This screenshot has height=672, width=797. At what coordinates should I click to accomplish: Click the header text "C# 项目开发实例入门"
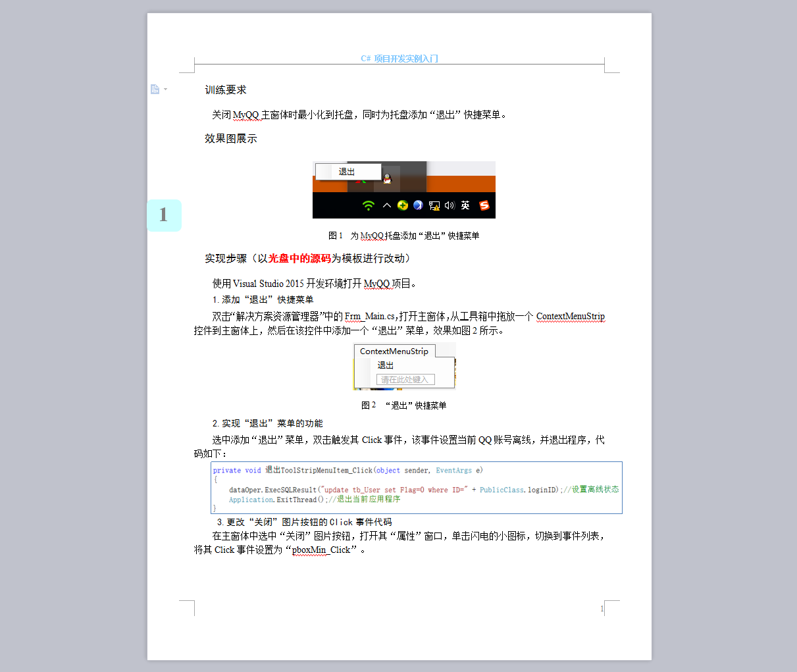399,59
